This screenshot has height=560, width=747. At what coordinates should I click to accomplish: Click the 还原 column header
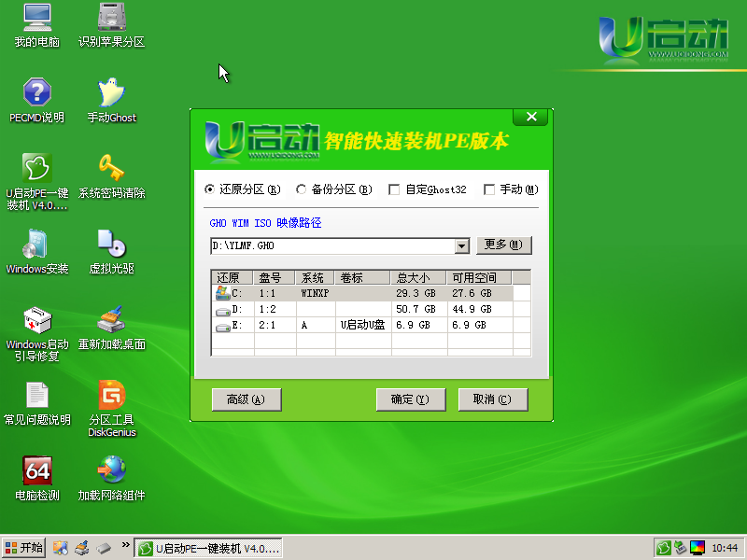(x=233, y=277)
